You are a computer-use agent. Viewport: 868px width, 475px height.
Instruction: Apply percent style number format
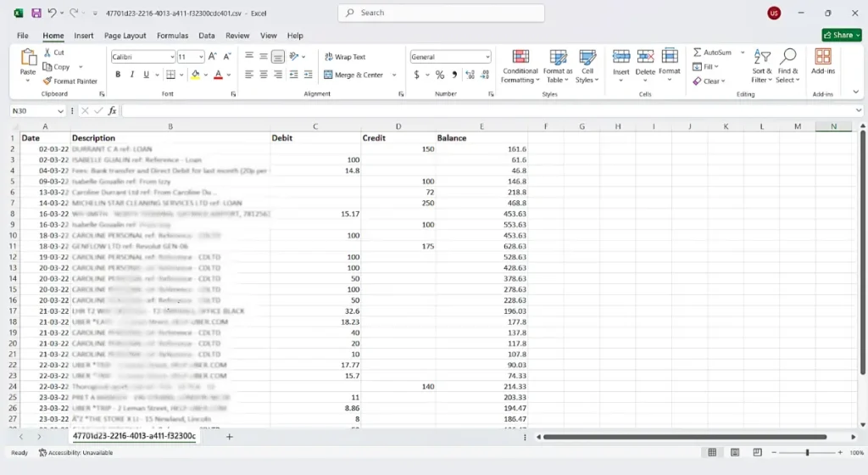point(440,75)
